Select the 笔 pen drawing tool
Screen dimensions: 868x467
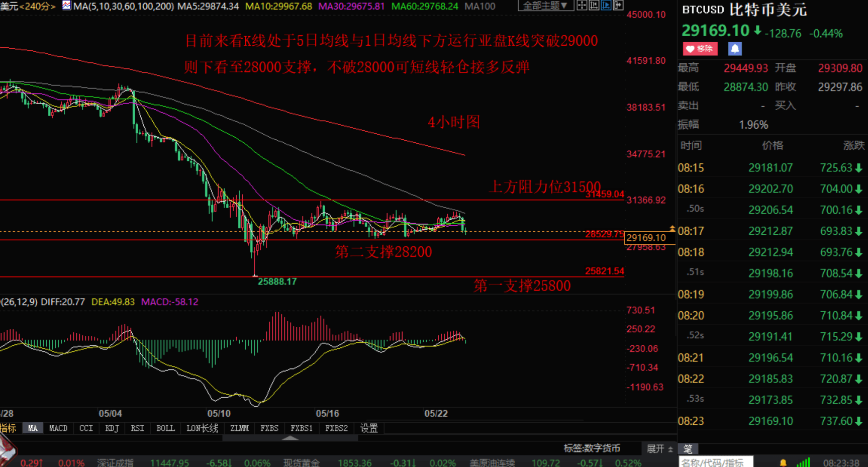[689, 449]
